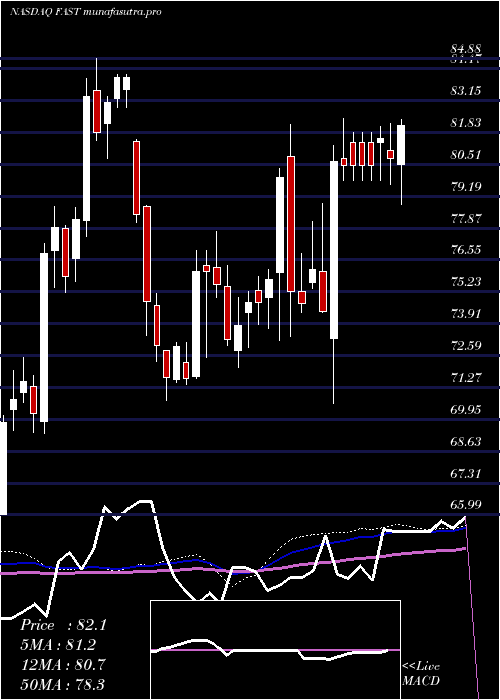Click the 71.27 price axis label
The height and width of the screenshot is (700, 500).
pos(466,378)
